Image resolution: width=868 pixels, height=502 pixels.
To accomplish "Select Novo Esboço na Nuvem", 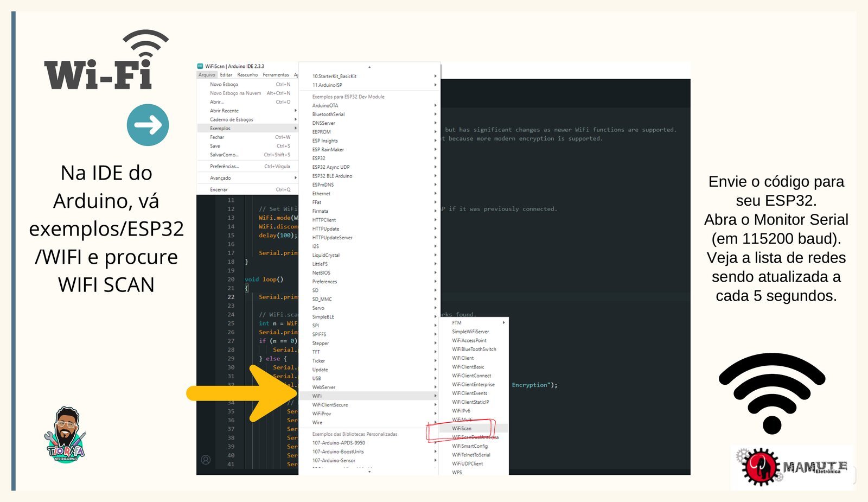I will pyautogui.click(x=247, y=93).
